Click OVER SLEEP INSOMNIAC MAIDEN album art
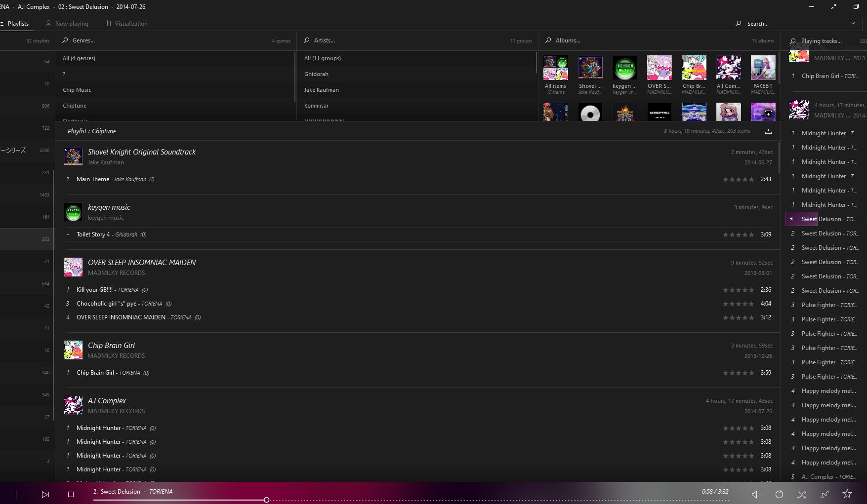 [73, 267]
